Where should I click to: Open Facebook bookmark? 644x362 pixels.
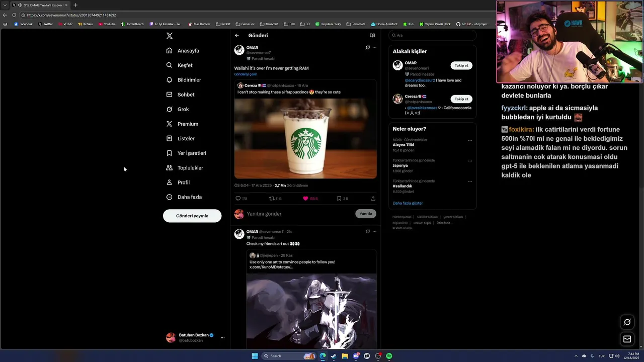[x=23, y=24]
